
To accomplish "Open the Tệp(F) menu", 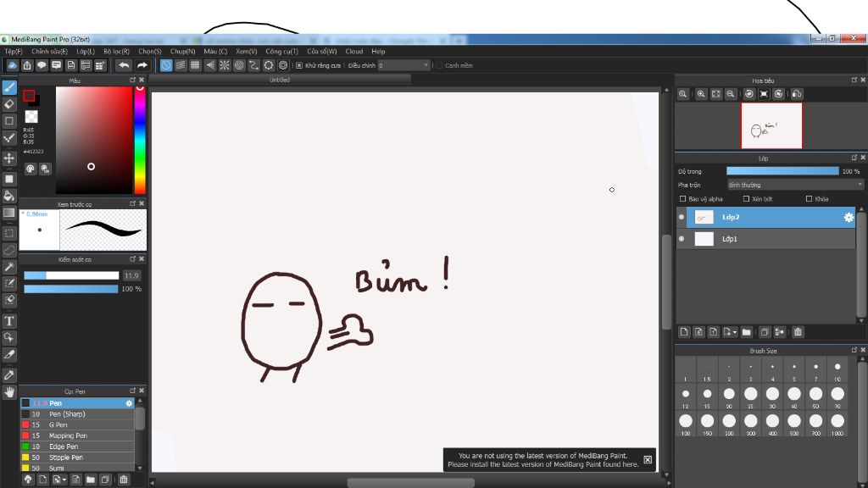I will point(14,52).
